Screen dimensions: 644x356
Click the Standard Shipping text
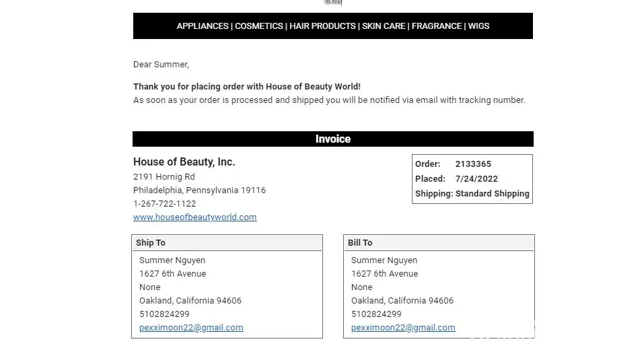[x=493, y=194]
